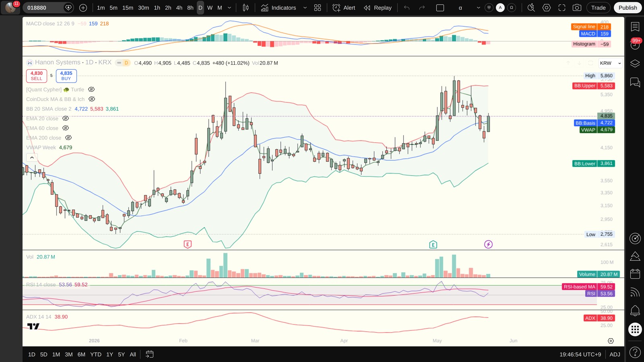Show the hidden EMA 200 close indicator
This screenshot has height=362, width=644.
tap(68, 138)
